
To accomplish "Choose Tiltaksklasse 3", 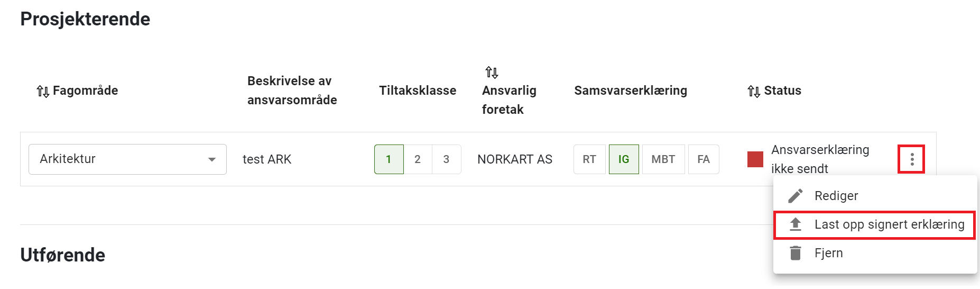I will (446, 159).
